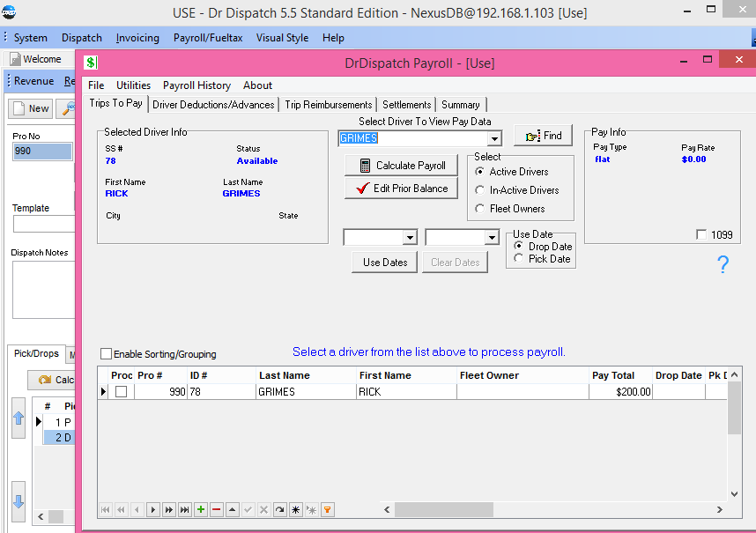Open Dispatch menu in main window
The image size is (756, 533).
[81, 38]
